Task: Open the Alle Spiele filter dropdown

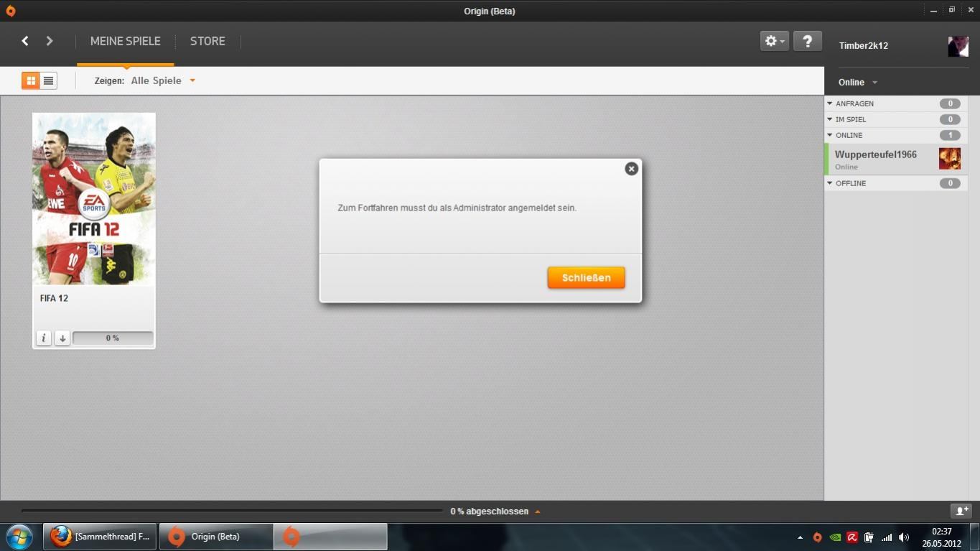Action: click(x=163, y=80)
